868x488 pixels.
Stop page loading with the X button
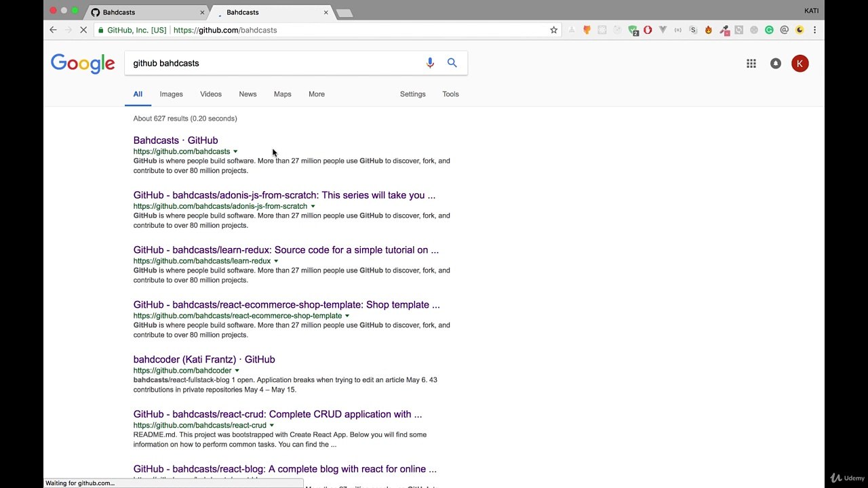83,30
